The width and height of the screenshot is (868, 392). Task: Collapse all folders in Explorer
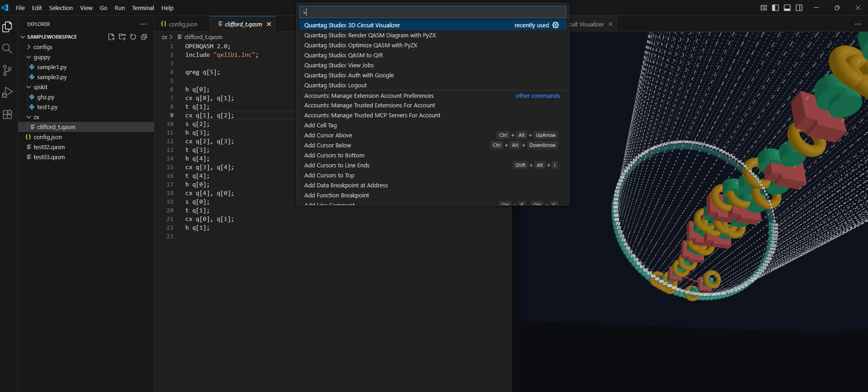click(144, 37)
